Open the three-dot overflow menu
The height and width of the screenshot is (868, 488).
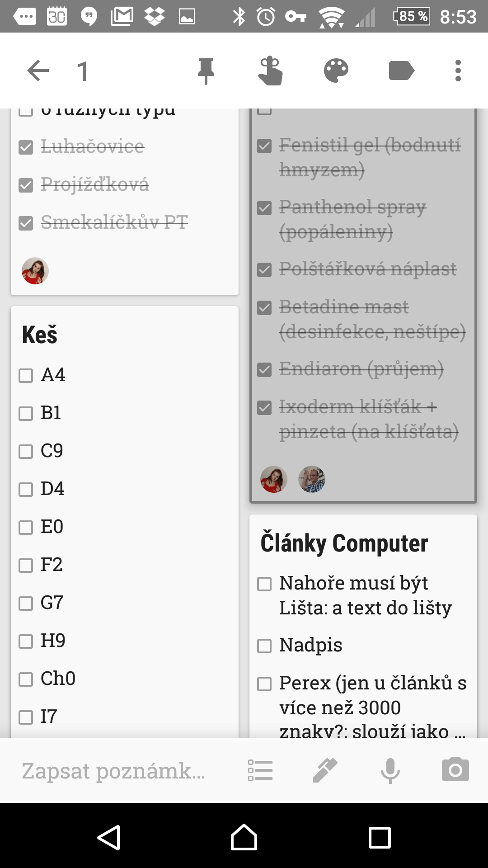click(458, 71)
